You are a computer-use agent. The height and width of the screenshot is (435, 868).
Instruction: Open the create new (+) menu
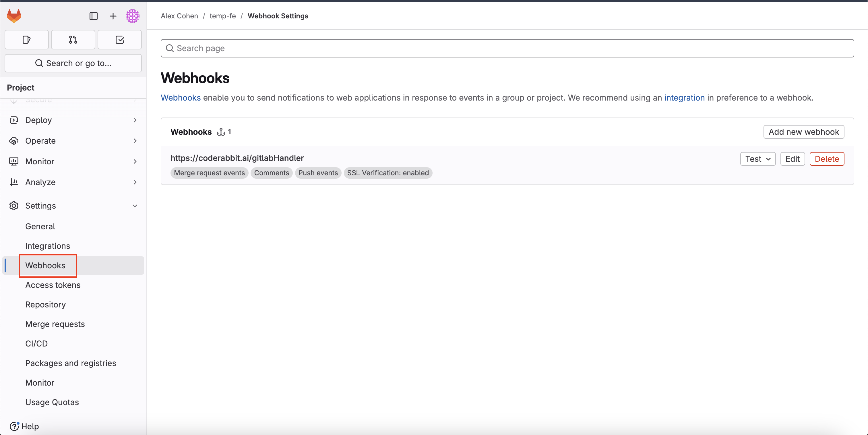coord(113,16)
